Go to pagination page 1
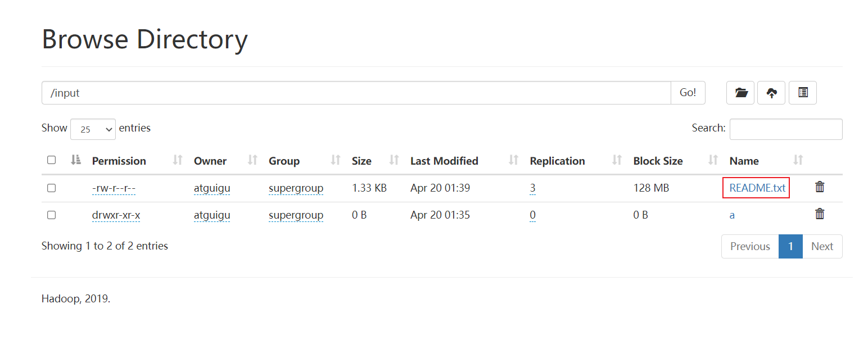 (790, 246)
